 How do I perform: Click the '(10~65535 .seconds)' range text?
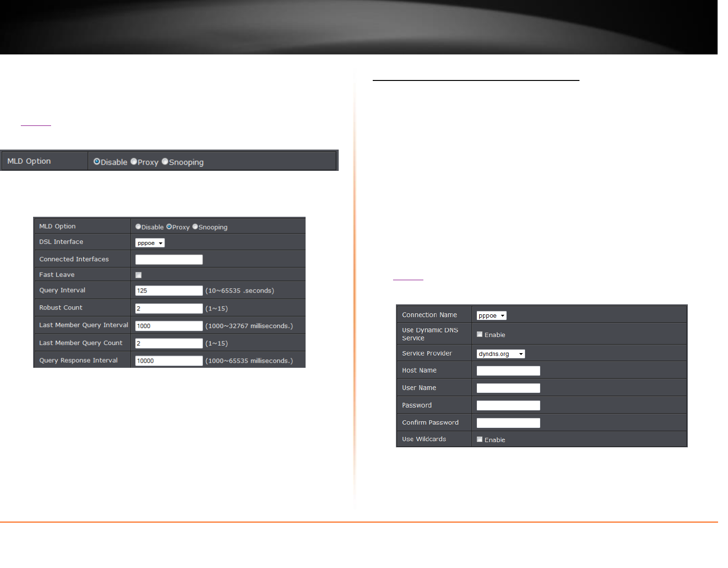click(x=240, y=291)
